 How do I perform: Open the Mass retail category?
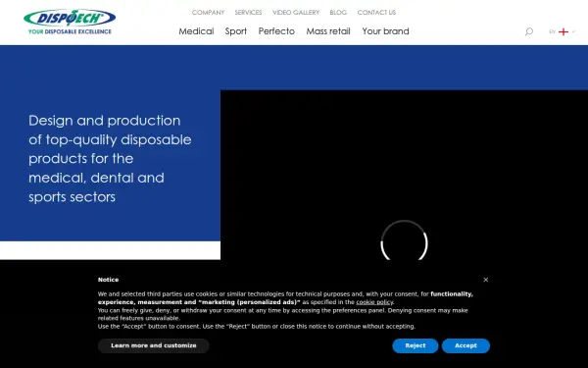[x=328, y=31]
